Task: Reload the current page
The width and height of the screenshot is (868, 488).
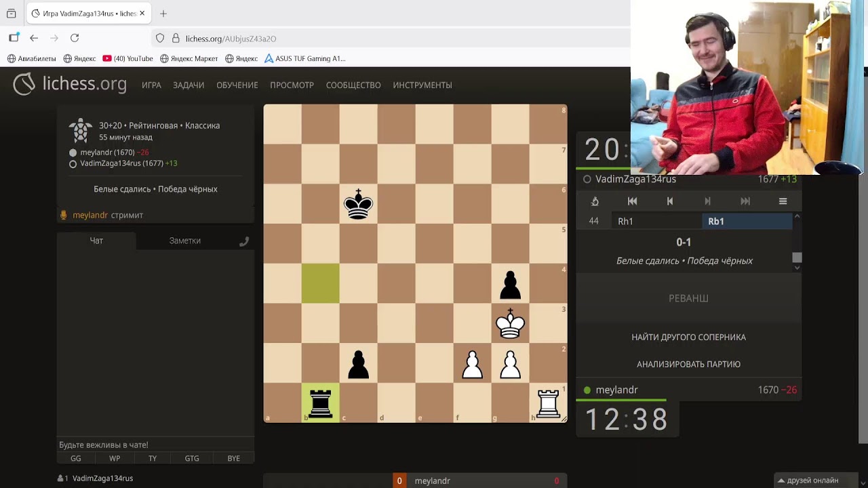Action: (75, 39)
